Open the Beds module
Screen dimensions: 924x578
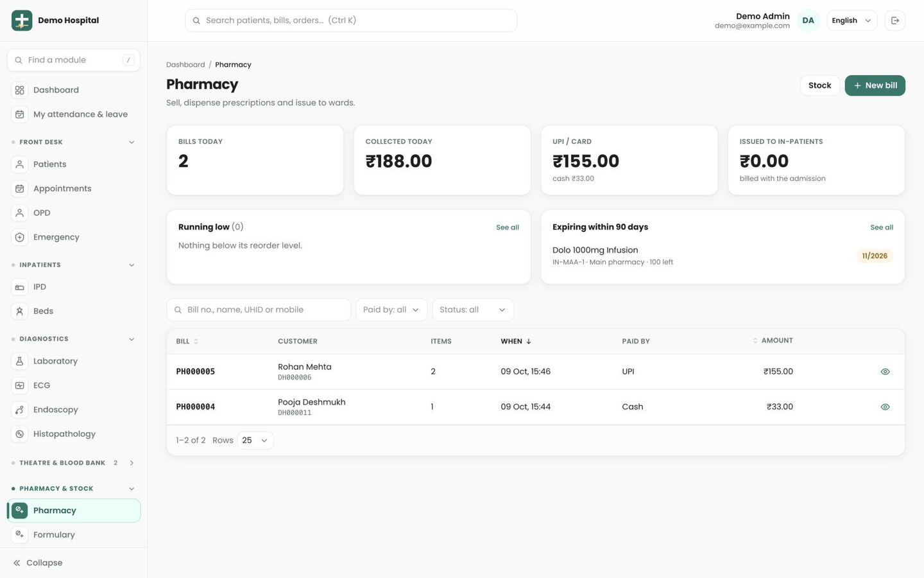pyautogui.click(x=74, y=311)
